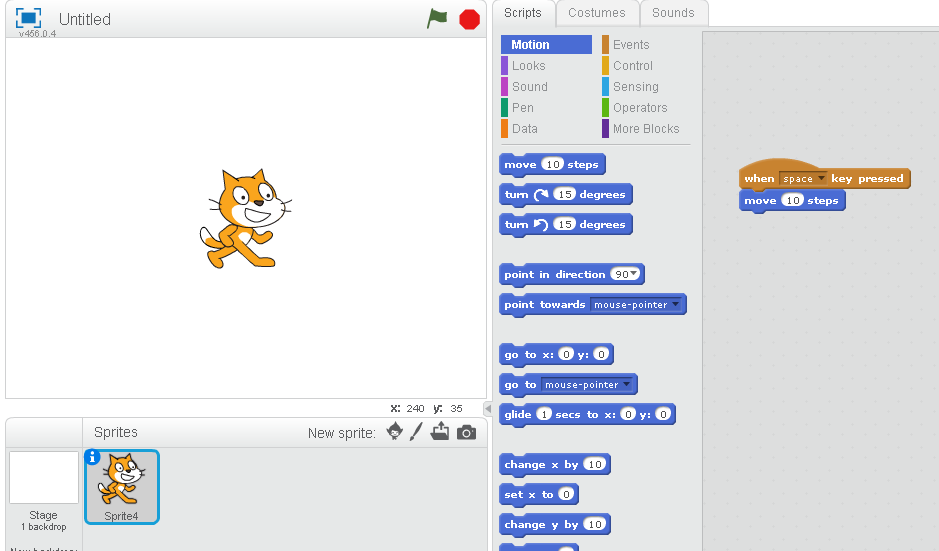
Task: Paint new sprite with brush icon
Action: [x=416, y=431]
